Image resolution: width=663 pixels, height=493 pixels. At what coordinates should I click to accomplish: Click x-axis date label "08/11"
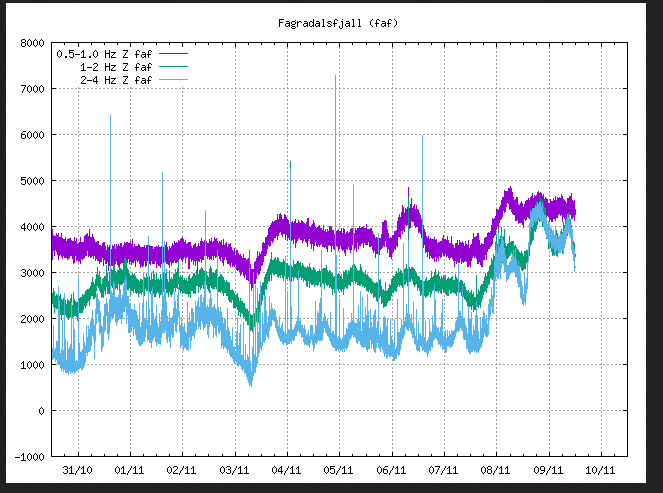point(496,470)
